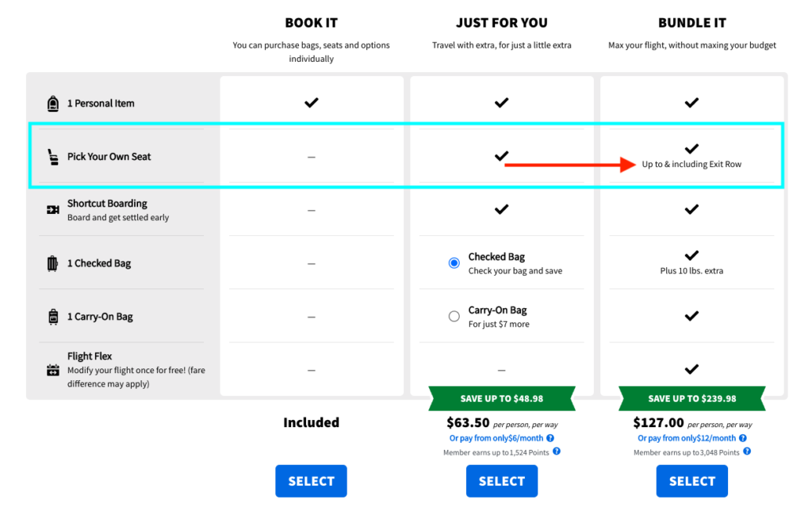Click the personal item backpack icon

point(53,104)
